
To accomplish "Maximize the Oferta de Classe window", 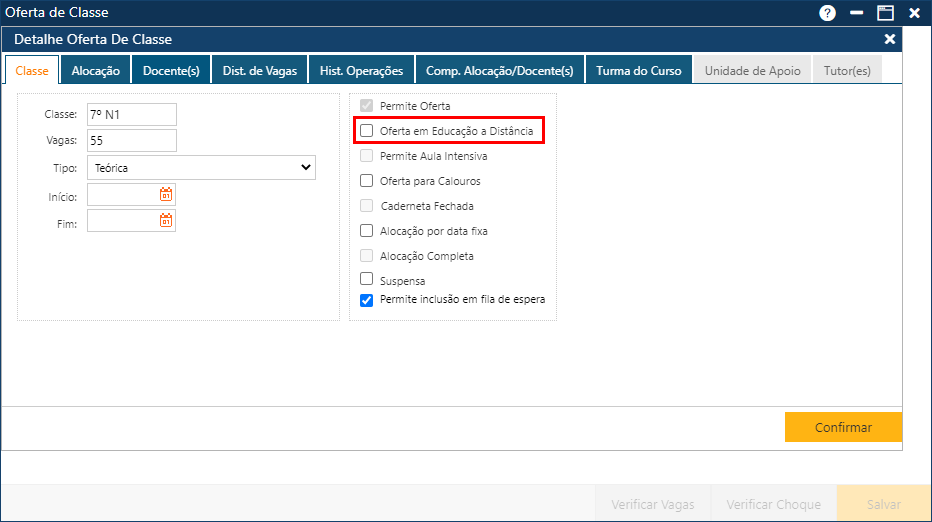I will click(885, 13).
